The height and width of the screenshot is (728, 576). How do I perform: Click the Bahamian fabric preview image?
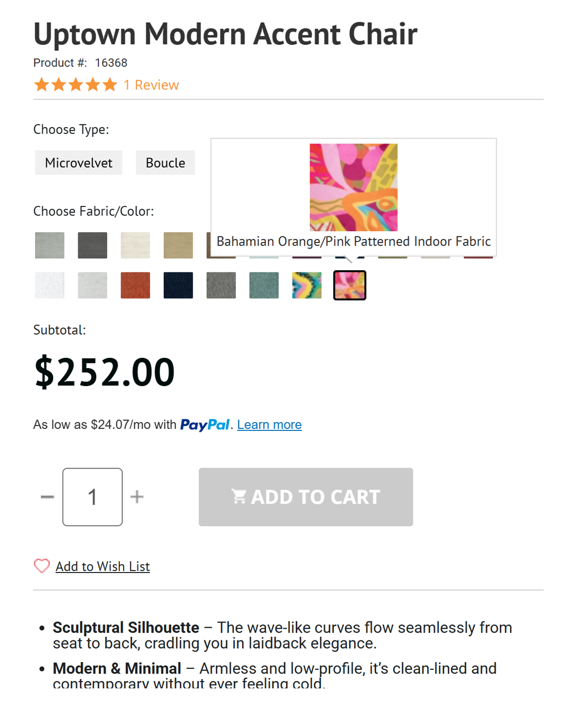pos(354,187)
